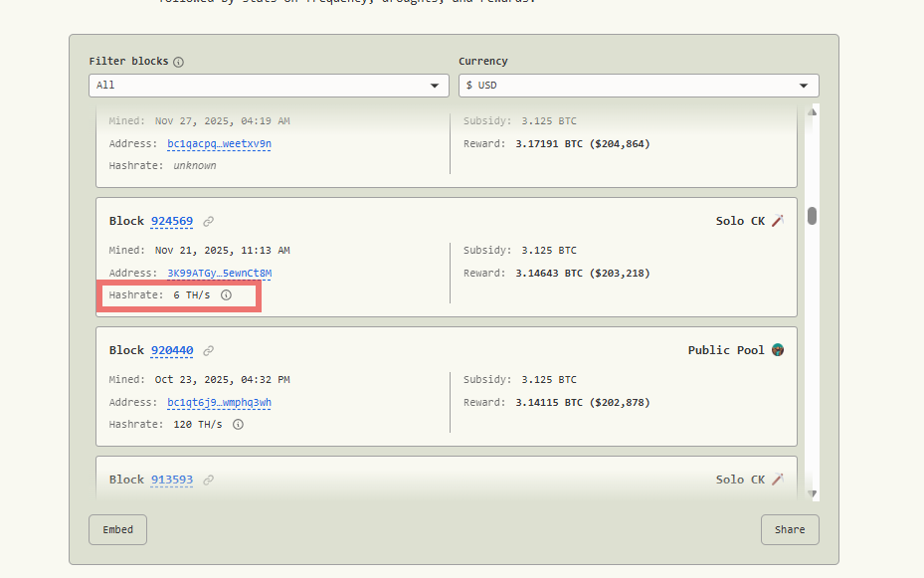Click the scrollbar down arrow in block list

pyautogui.click(x=812, y=493)
